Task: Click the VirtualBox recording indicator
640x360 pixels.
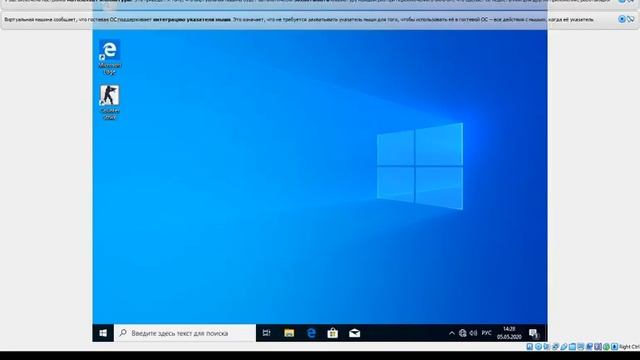Action: click(589, 347)
